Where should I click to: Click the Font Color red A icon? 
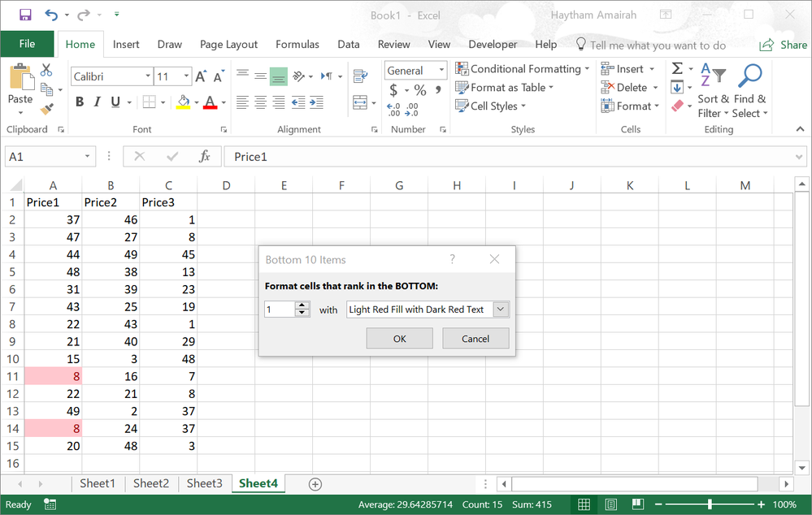coord(210,102)
